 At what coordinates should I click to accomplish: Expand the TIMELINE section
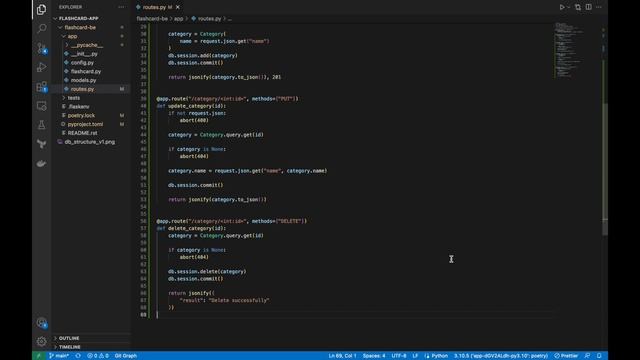click(x=69, y=347)
